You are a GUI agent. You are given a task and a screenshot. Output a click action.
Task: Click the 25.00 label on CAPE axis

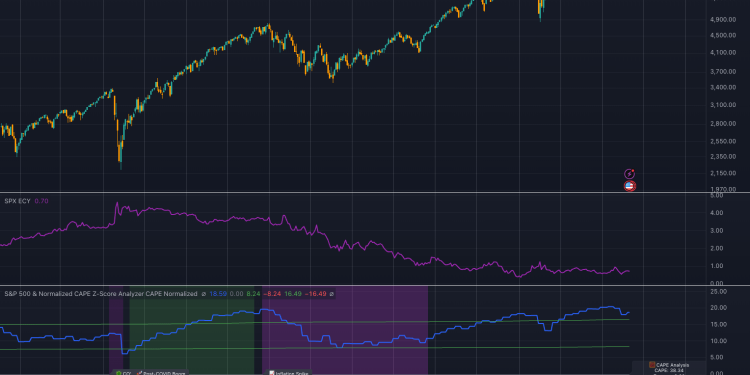[x=719, y=291]
